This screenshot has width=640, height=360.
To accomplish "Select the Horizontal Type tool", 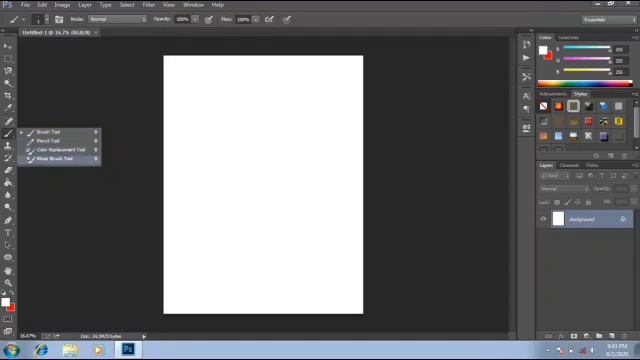I will (8, 233).
